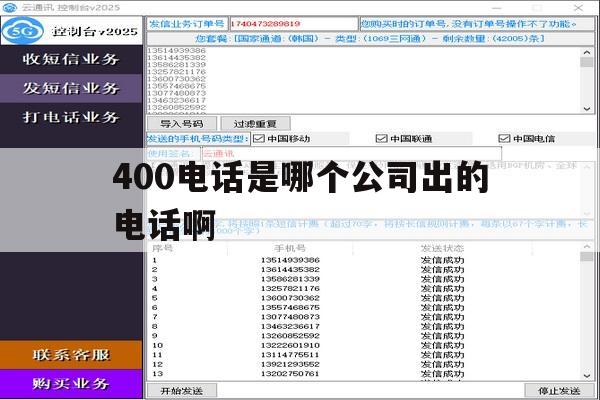Select table row with 13222601910

tap(364, 345)
